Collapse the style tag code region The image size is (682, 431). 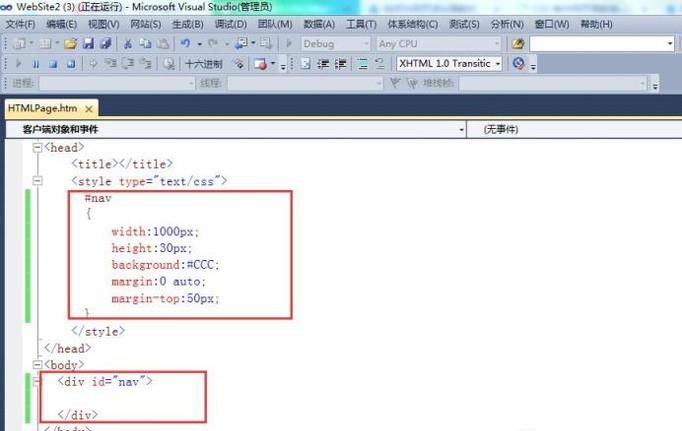click(x=38, y=181)
